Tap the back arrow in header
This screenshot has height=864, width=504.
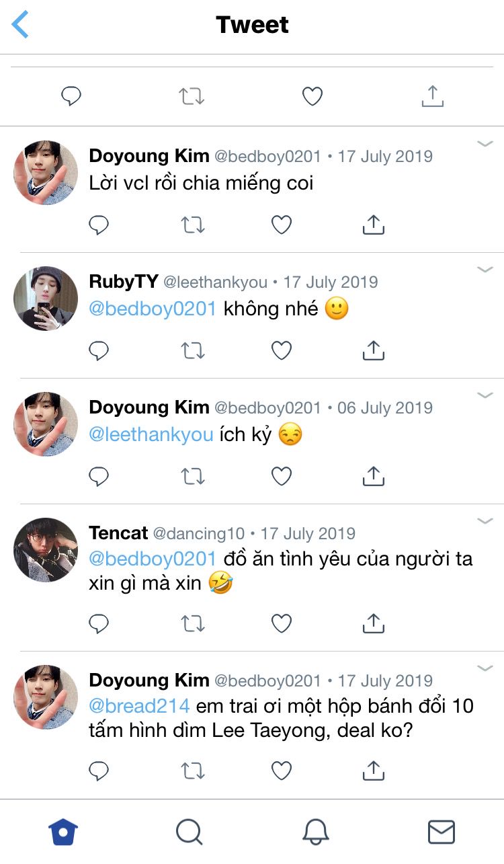[x=21, y=25]
